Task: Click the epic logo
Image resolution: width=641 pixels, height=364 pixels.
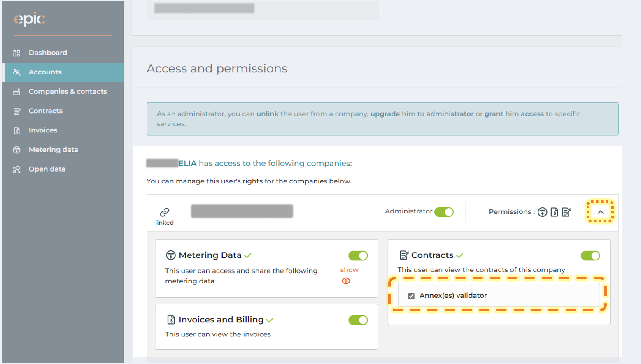Action: [29, 19]
